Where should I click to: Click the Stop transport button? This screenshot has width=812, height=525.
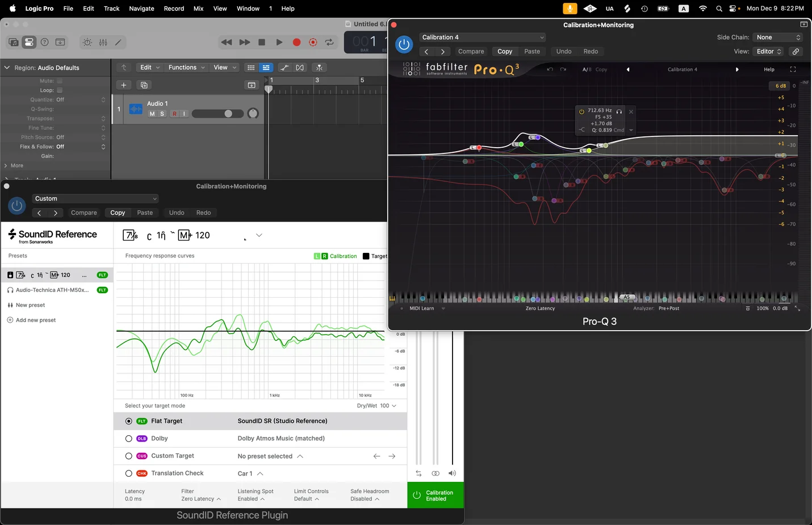point(262,42)
